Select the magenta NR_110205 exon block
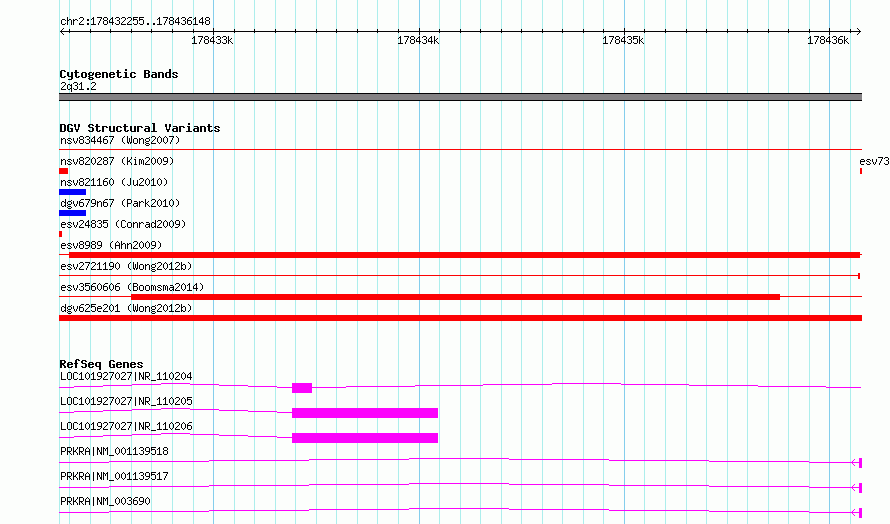Image resolution: width=890 pixels, height=524 pixels. pos(365,413)
